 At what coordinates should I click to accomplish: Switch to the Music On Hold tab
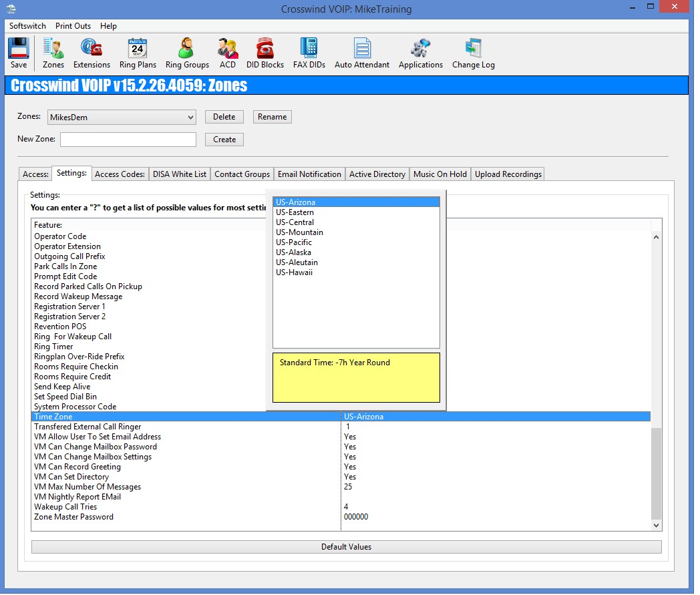[x=440, y=174]
